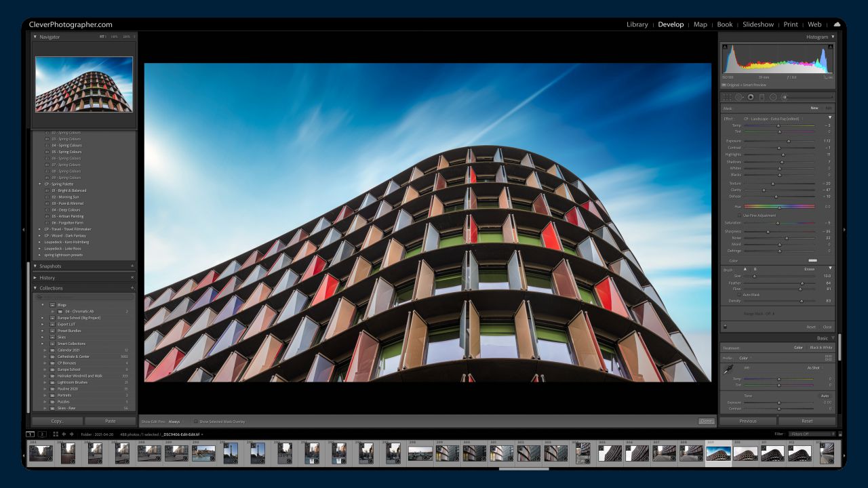Open the Develop module

(671, 24)
